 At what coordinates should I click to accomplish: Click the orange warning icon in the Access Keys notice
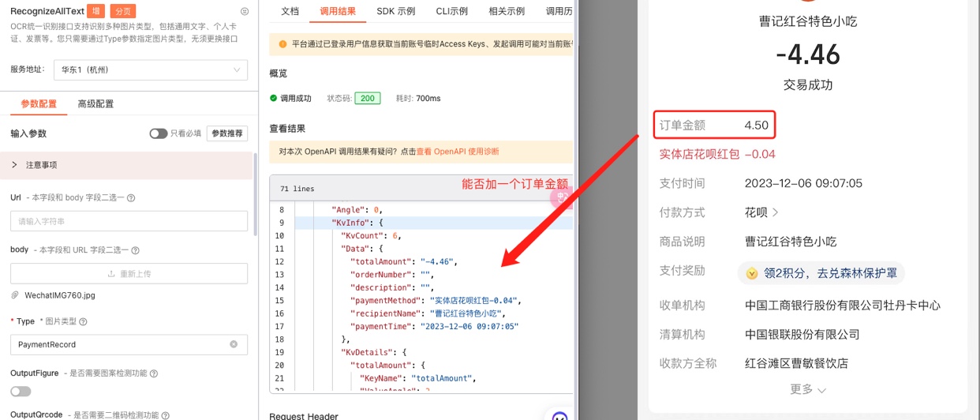click(282, 44)
